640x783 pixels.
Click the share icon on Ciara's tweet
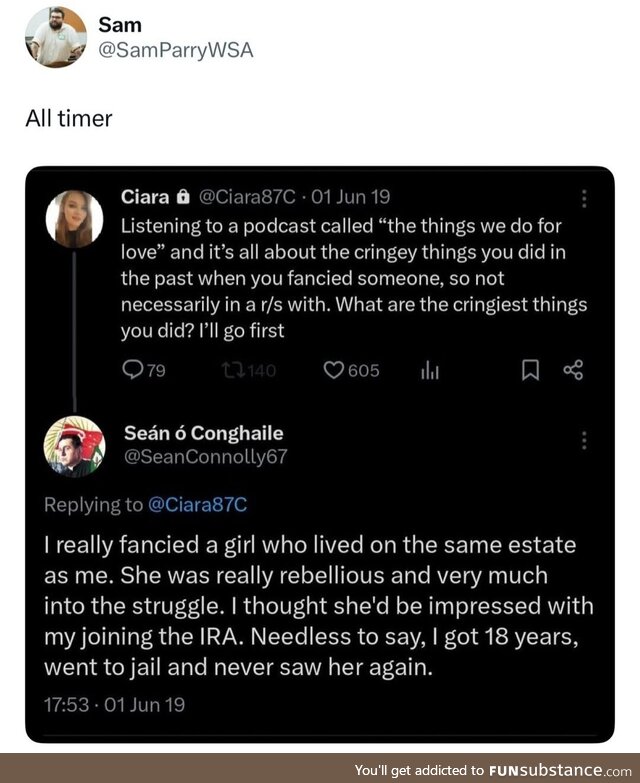[573, 370]
